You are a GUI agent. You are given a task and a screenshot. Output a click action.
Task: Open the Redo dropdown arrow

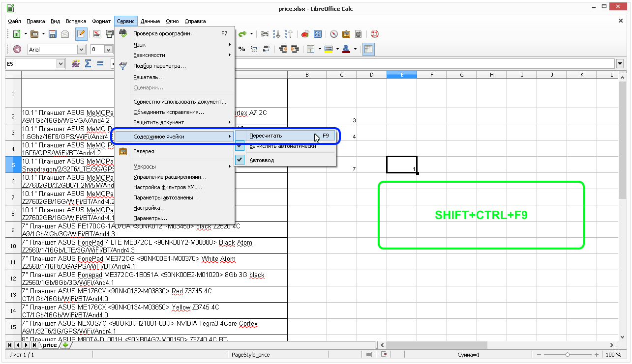[251, 34]
